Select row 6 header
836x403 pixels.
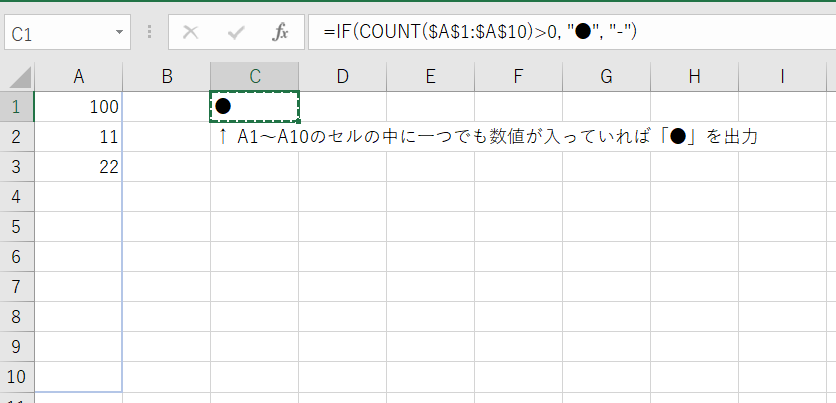pyautogui.click(x=17, y=256)
